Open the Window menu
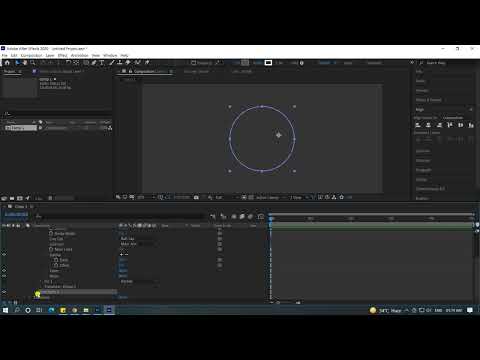This screenshot has width=480, height=360. pyautogui.click(x=110, y=55)
